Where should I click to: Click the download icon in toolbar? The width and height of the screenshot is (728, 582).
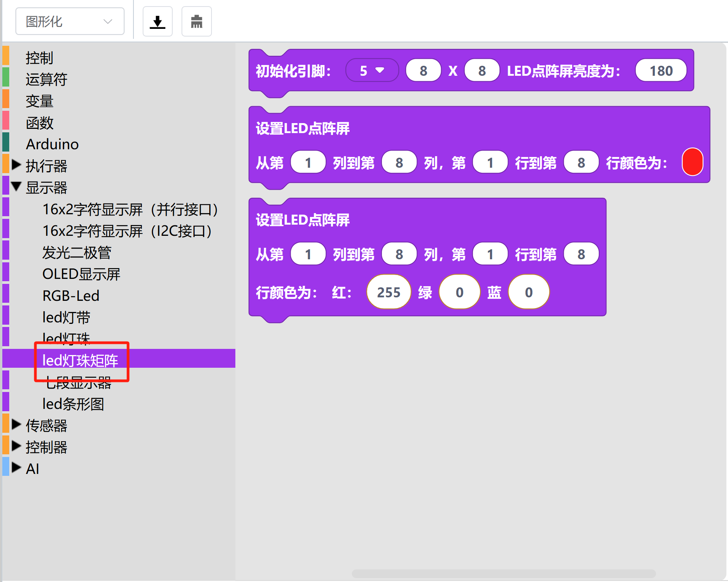[x=157, y=22]
